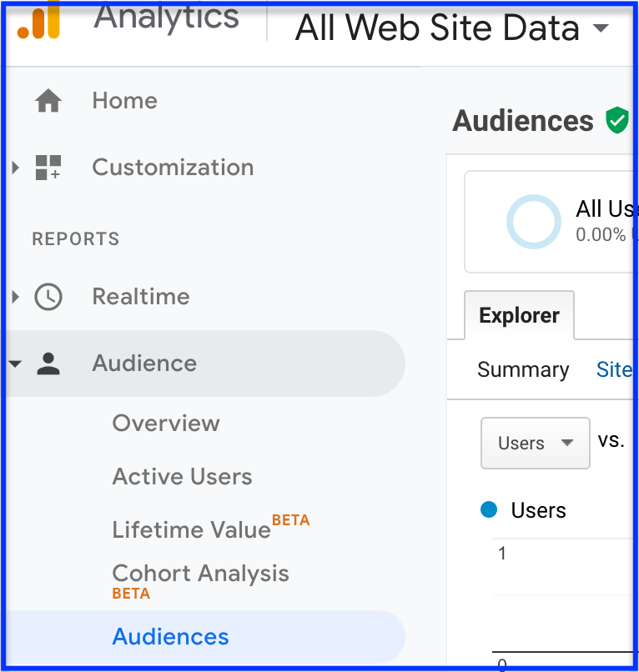Click the Realtime menu label
The width and height of the screenshot is (639, 672).
coord(141,297)
